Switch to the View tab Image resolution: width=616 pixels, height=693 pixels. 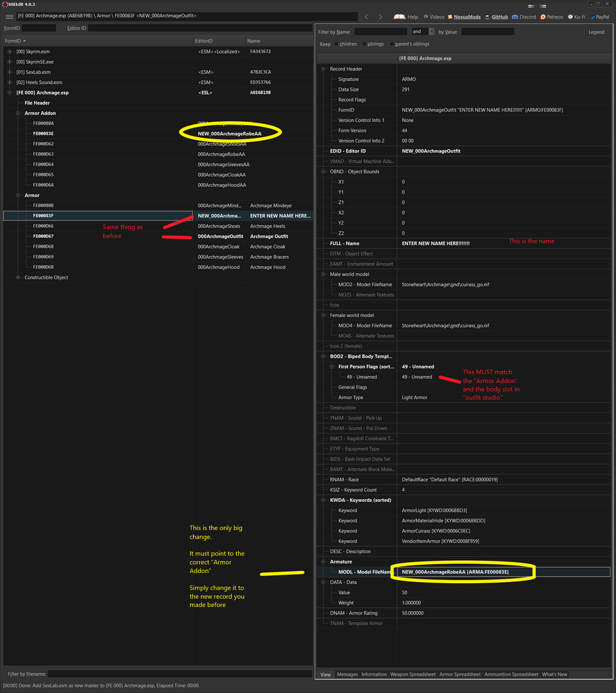click(326, 674)
